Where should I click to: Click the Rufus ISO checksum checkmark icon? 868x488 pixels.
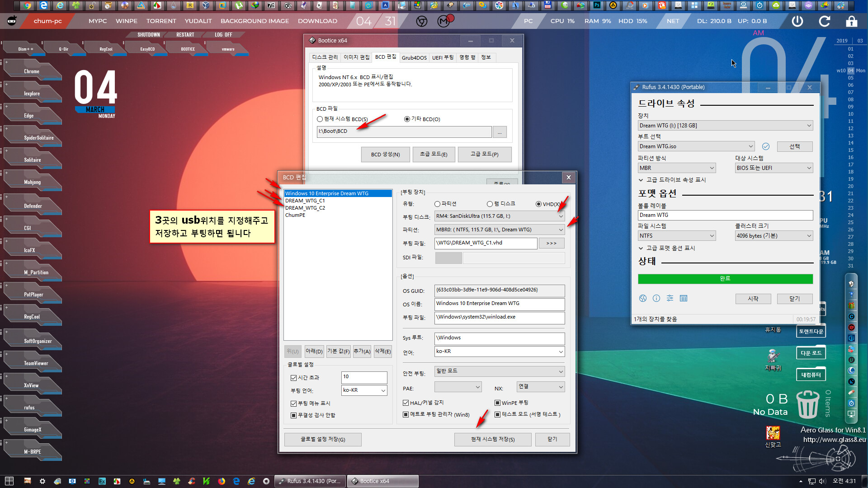765,146
